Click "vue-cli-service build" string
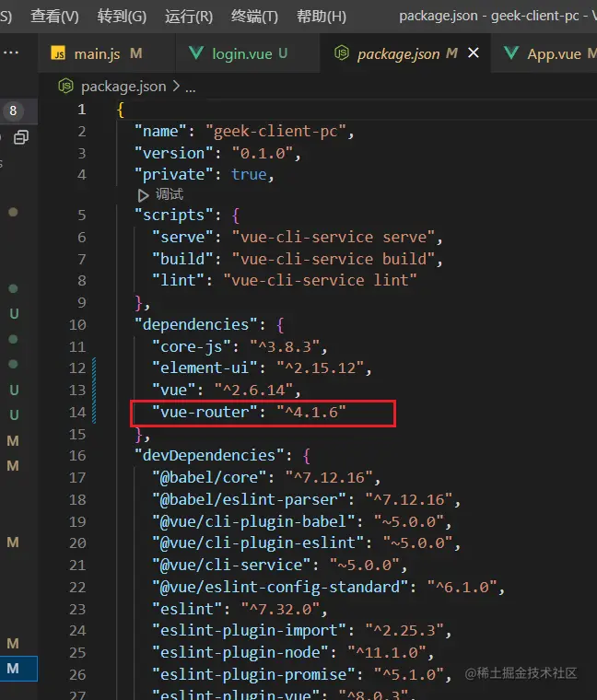Viewport: 597px width, 700px height. point(334,259)
